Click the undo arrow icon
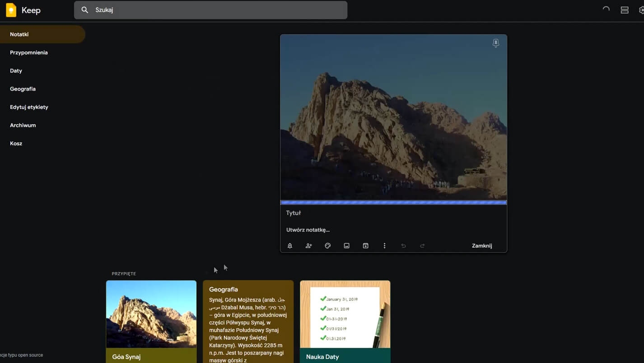 pyautogui.click(x=403, y=246)
